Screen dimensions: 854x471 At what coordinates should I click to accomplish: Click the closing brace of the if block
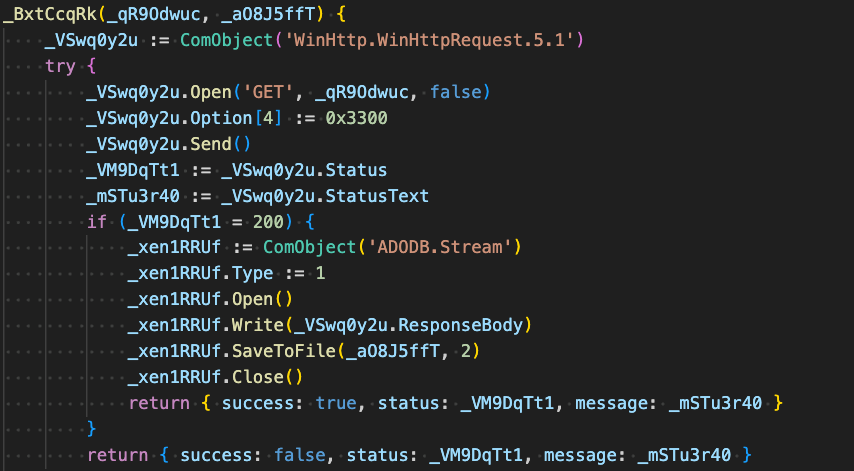(x=92, y=430)
